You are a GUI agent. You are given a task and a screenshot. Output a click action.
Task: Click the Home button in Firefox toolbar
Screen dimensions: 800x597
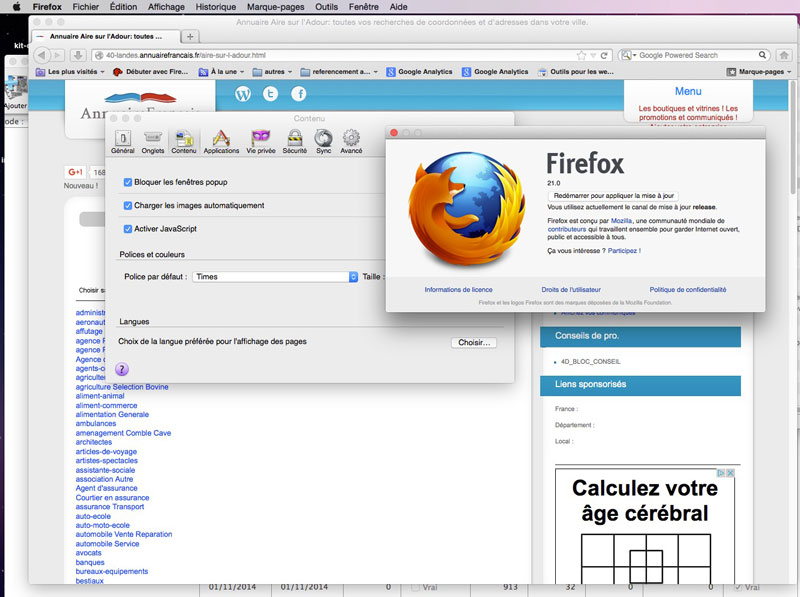click(784, 55)
